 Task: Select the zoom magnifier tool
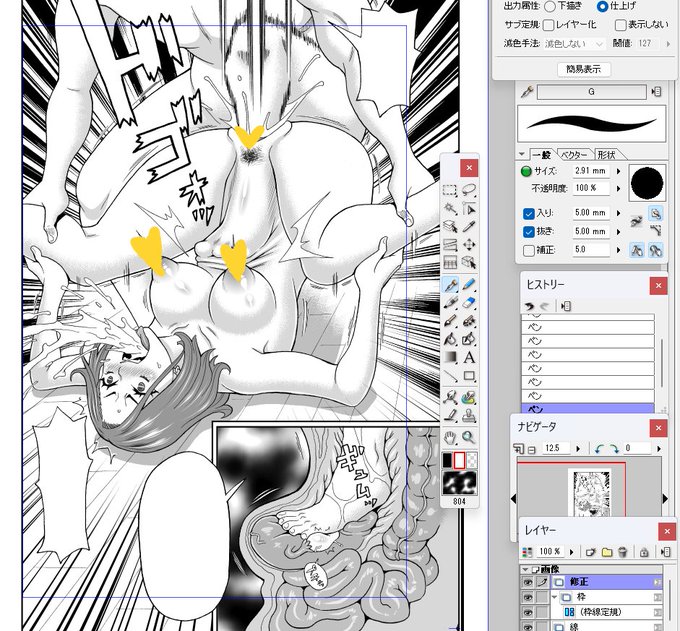469,437
